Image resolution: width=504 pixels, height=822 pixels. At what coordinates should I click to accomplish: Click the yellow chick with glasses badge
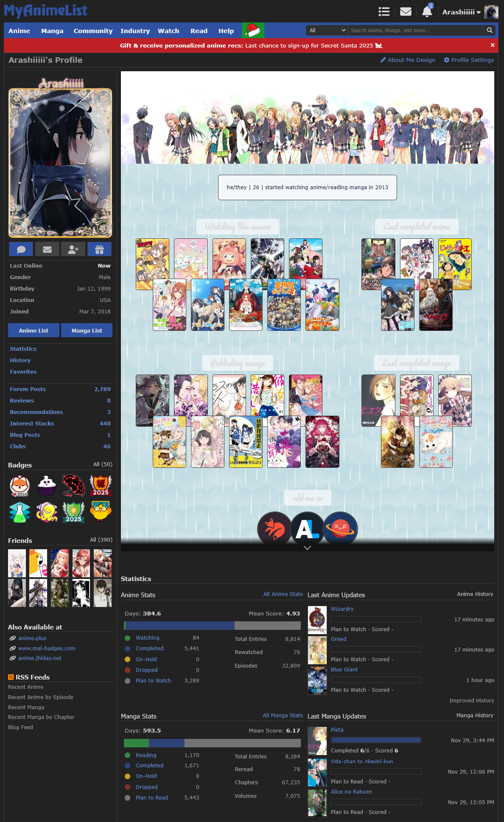click(101, 512)
